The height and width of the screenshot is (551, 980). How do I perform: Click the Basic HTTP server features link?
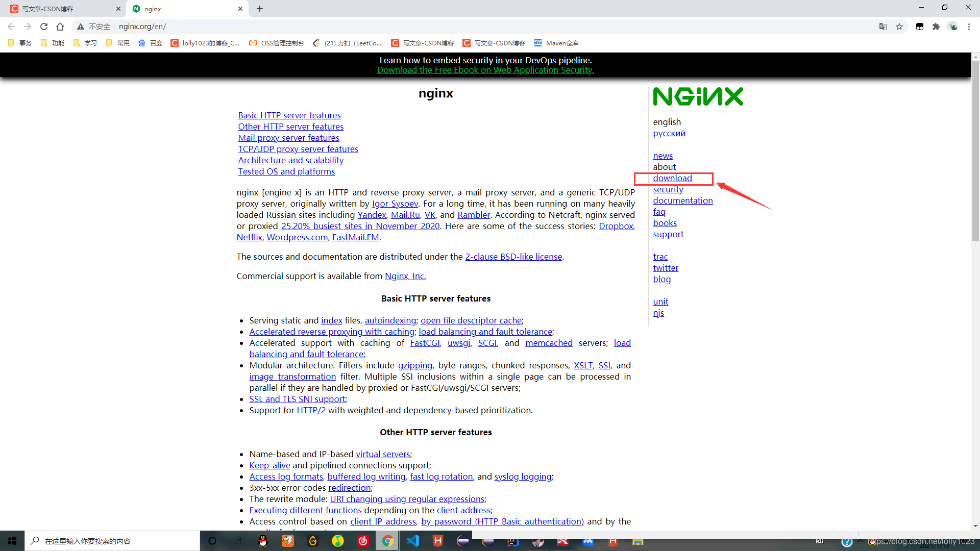[289, 115]
